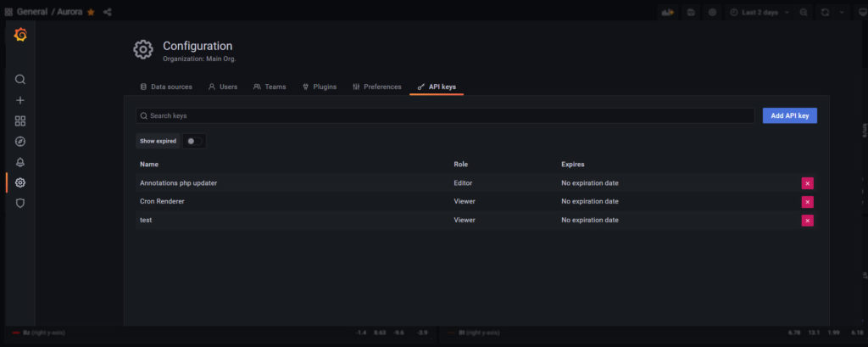Screen dimensions: 868x347
Task: Delete the Annotations php updater key
Action: (x=807, y=183)
